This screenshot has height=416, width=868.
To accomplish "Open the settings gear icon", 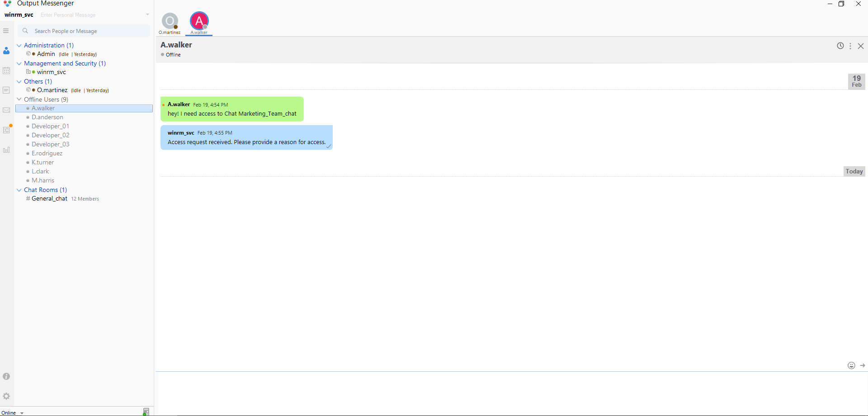I will 6,396.
